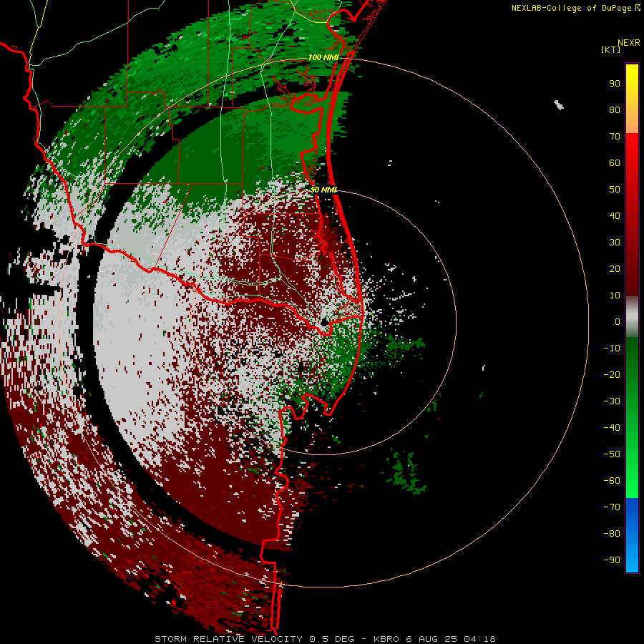This screenshot has height=644, width=644.
Task: Click the -90 value on velocity scale
Action: [x=612, y=560]
